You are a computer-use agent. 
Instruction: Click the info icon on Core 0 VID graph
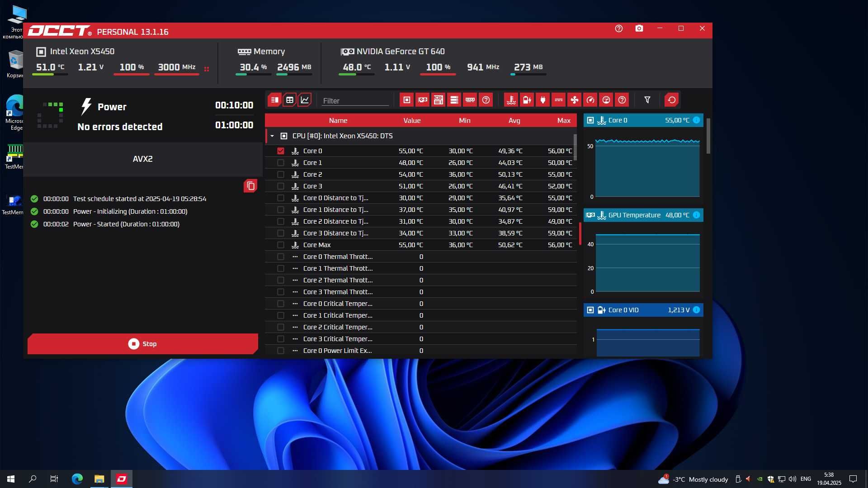click(697, 310)
